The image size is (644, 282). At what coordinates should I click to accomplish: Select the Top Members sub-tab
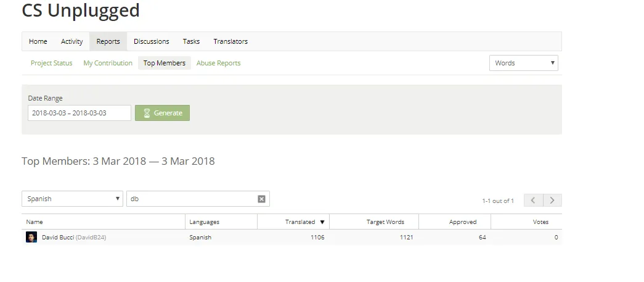165,63
